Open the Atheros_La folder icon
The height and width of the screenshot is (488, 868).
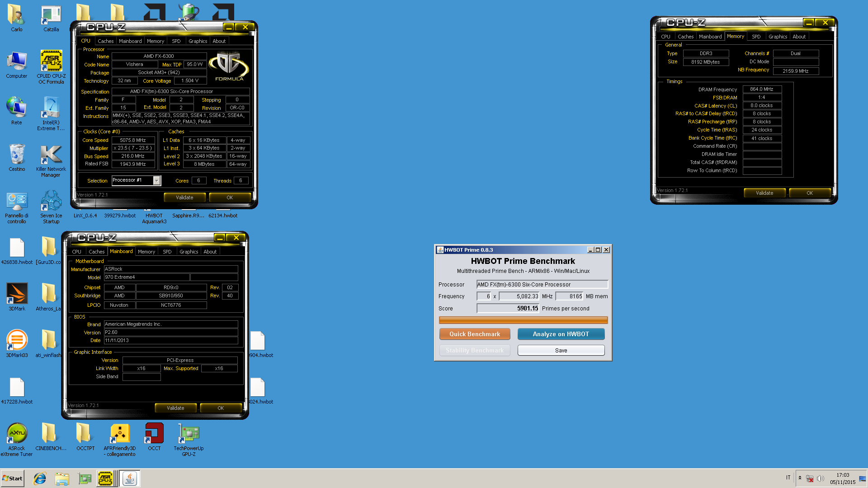click(48, 297)
